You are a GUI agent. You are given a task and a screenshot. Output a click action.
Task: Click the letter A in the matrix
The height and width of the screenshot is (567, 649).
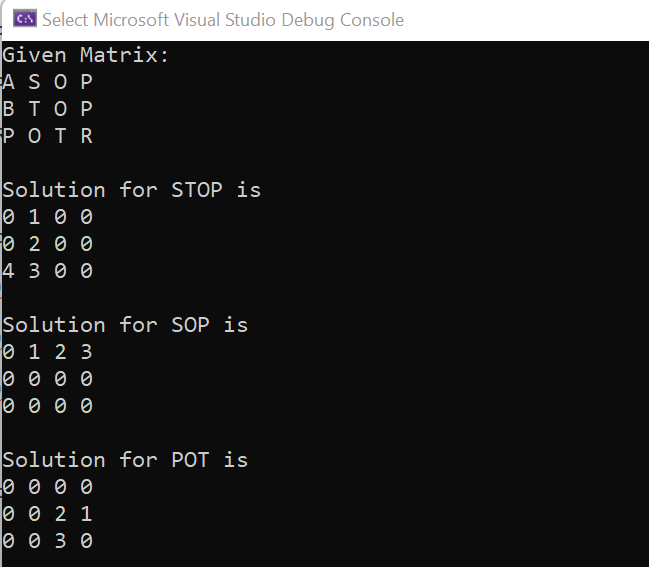pyautogui.click(x=8, y=82)
